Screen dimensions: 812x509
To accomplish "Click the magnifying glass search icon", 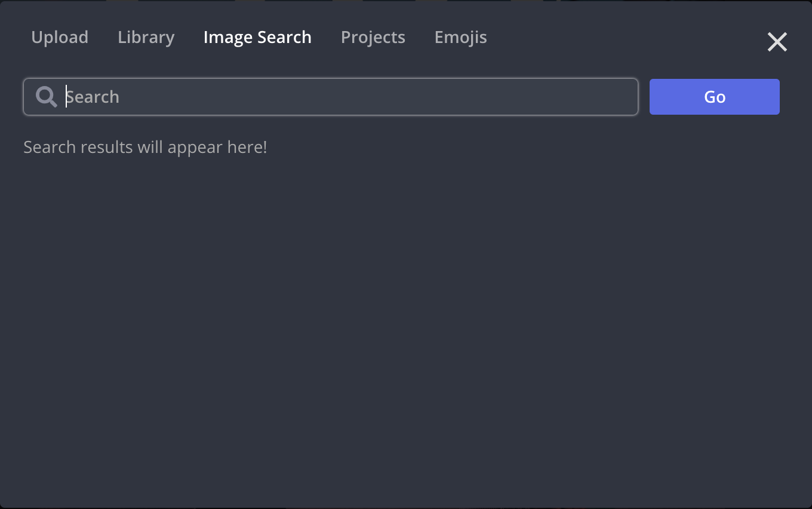I will click(46, 97).
